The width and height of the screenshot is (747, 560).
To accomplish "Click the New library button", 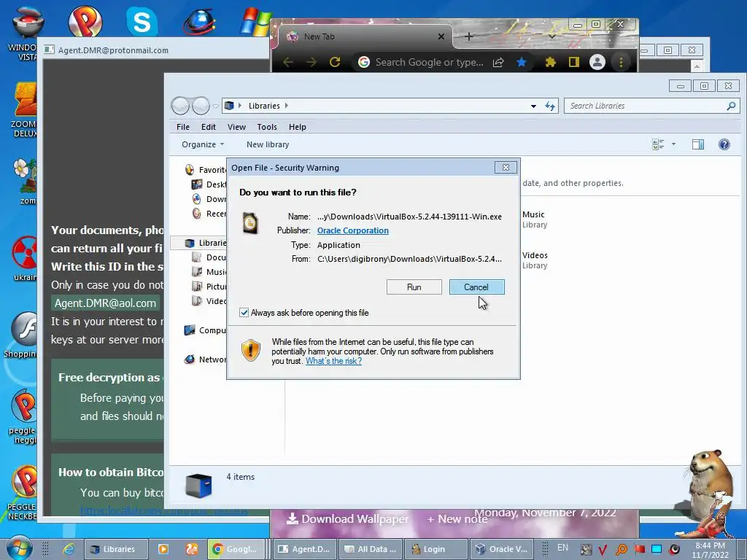I will [268, 144].
